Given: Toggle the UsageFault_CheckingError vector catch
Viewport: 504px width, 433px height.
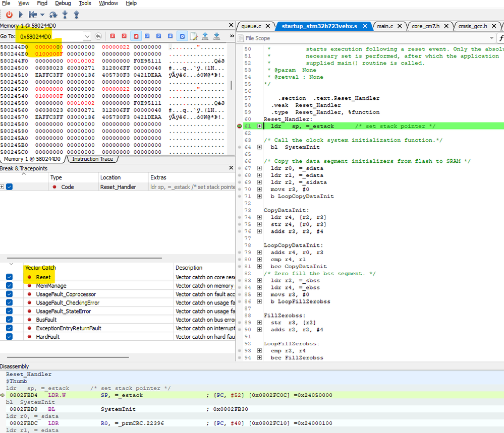Looking at the screenshot, I should tap(9, 302).
